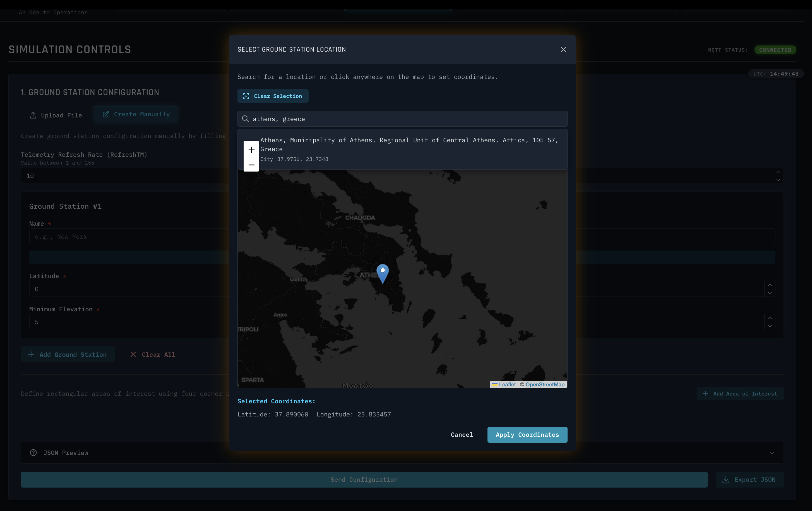812x511 pixels.
Task: Switch to the Upload File tab
Action: point(56,115)
